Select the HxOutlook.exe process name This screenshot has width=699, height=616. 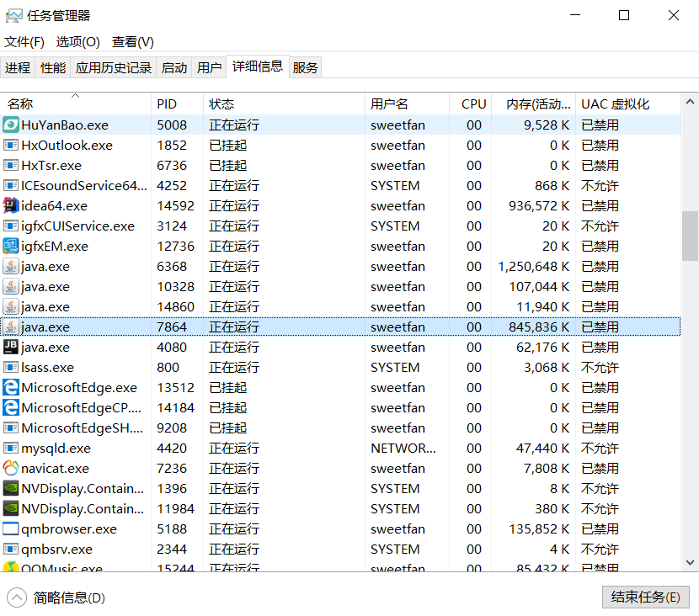point(67,146)
